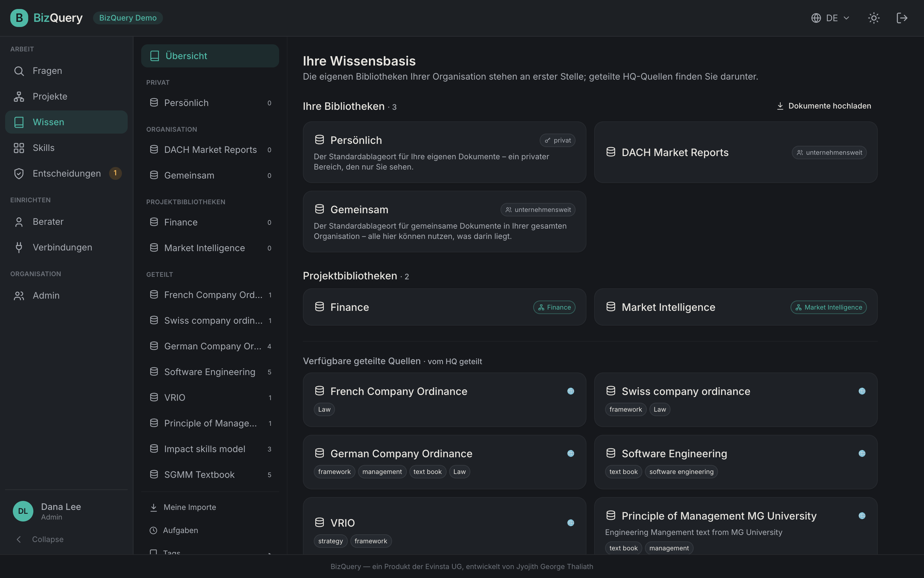
Task: Click software engineering tag
Action: point(681,472)
